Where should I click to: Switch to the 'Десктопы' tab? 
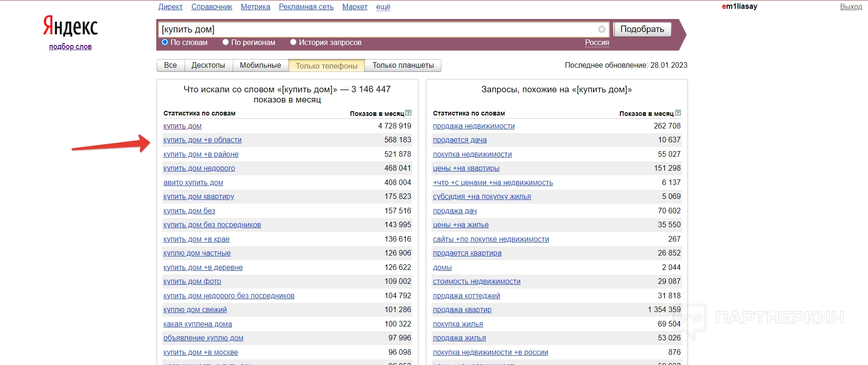[208, 65]
